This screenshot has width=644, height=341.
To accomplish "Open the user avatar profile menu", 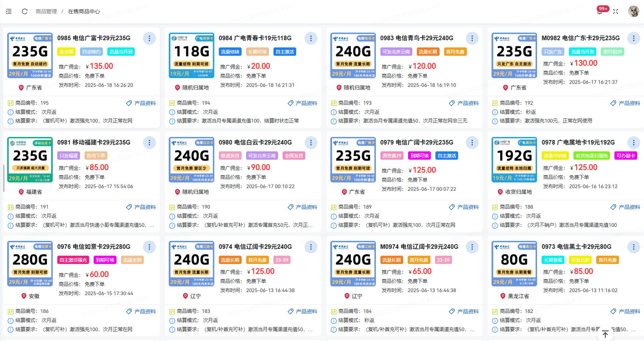I will tap(633, 11).
